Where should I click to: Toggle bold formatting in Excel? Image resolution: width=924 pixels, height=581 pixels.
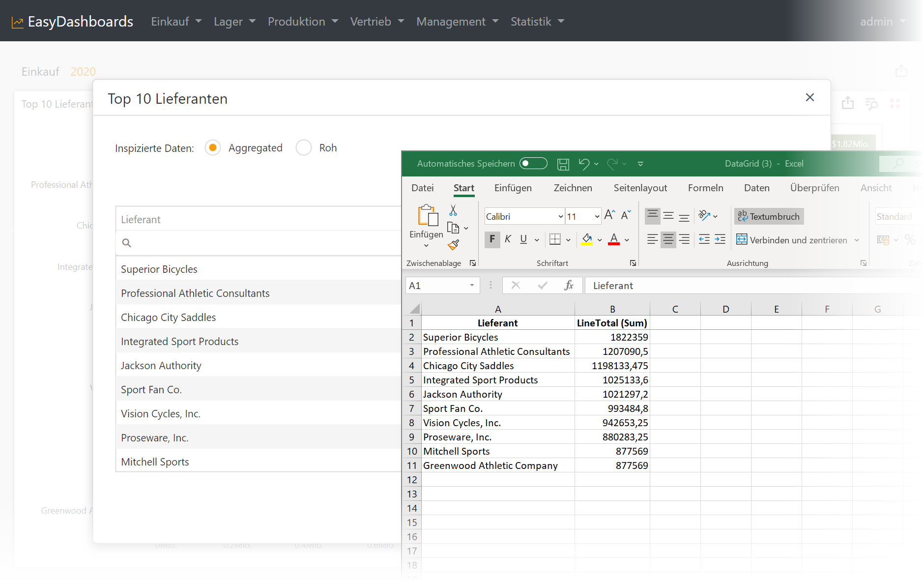(492, 239)
